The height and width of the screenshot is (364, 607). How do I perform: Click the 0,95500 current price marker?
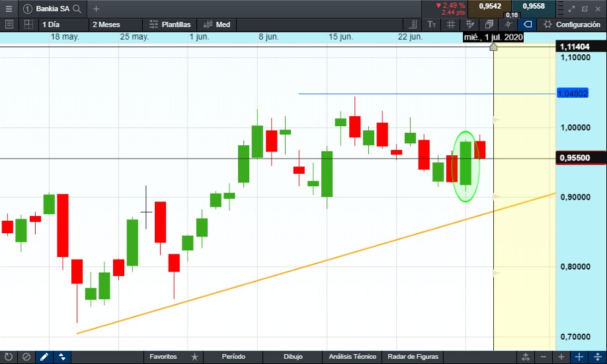(581, 158)
